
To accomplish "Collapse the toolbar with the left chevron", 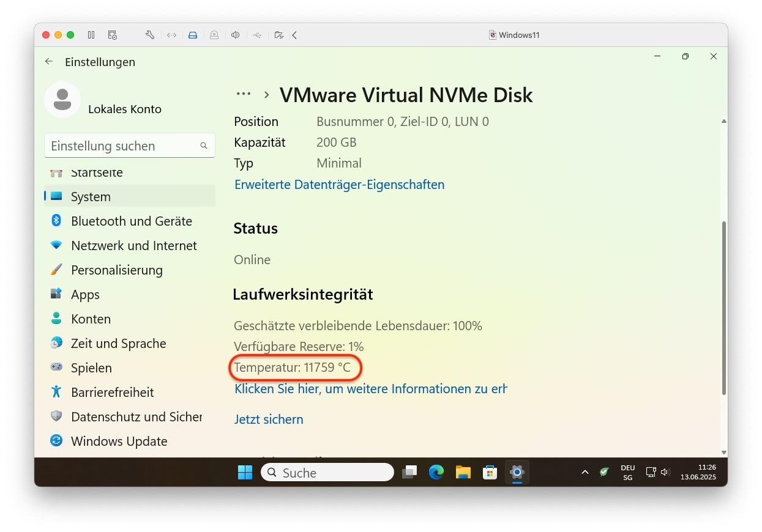I will pos(294,35).
